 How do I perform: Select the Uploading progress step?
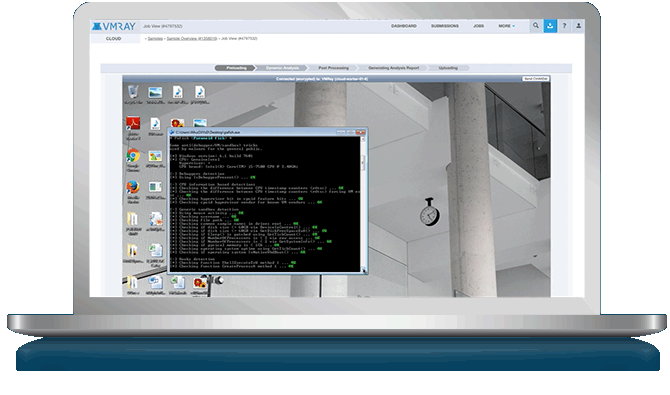click(x=448, y=68)
